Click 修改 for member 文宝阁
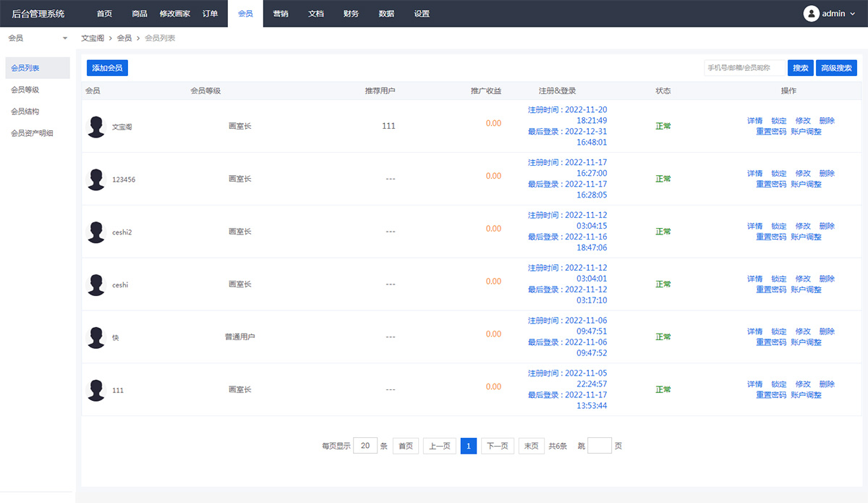 click(803, 121)
